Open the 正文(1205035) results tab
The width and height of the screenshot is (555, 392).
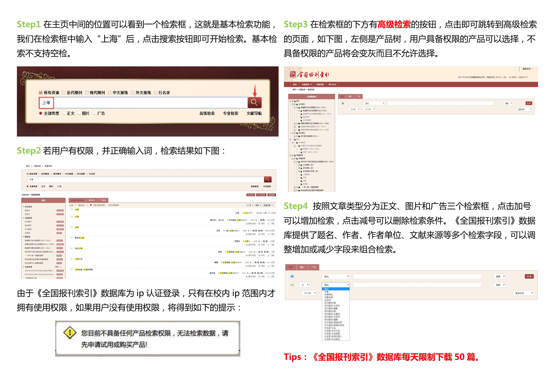(78, 200)
